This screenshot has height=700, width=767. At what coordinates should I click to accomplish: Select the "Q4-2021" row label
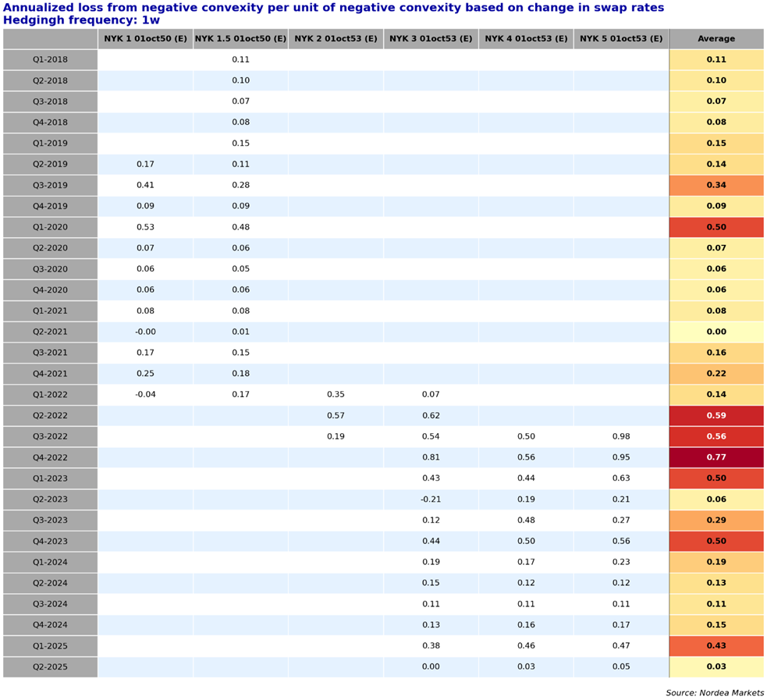pos(51,374)
